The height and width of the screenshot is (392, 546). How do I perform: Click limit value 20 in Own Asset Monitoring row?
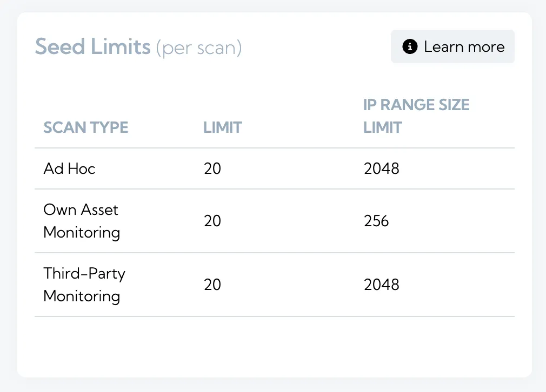212,221
